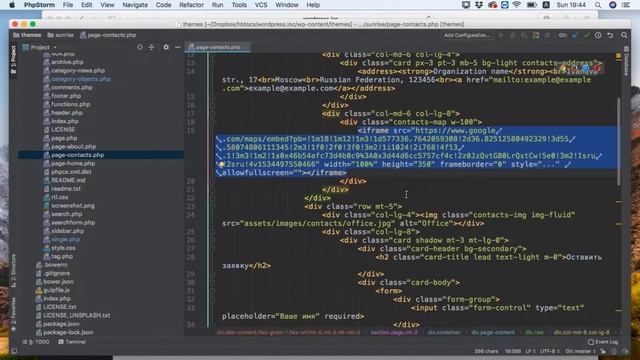Select the page-contacts.php editor tab
The image size is (640, 360).
[217, 47]
